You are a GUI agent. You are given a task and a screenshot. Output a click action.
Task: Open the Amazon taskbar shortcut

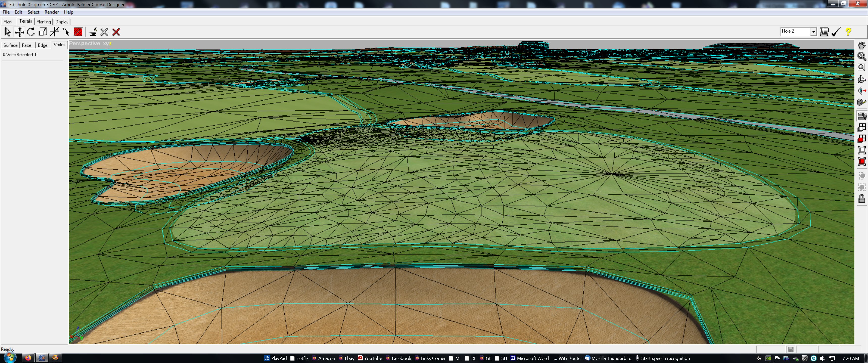323,358
